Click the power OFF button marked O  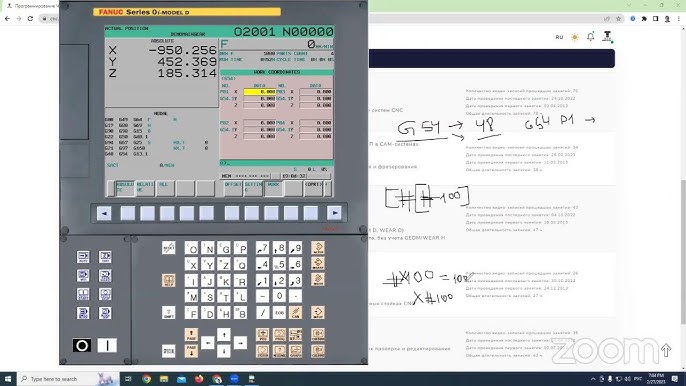point(82,346)
